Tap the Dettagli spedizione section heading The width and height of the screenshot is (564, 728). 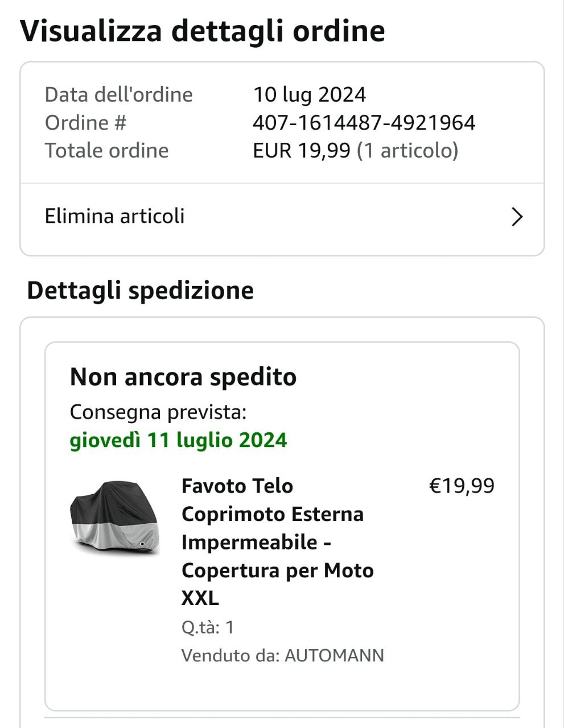point(140,291)
